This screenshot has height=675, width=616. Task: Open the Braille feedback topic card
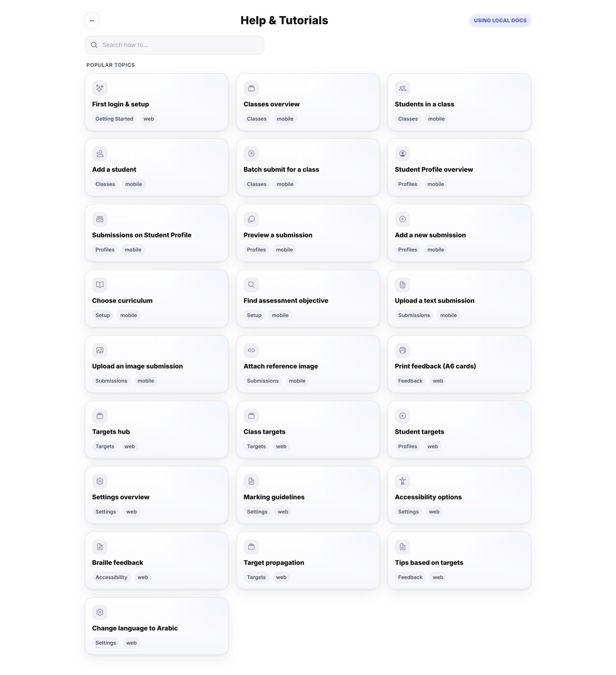coord(156,561)
